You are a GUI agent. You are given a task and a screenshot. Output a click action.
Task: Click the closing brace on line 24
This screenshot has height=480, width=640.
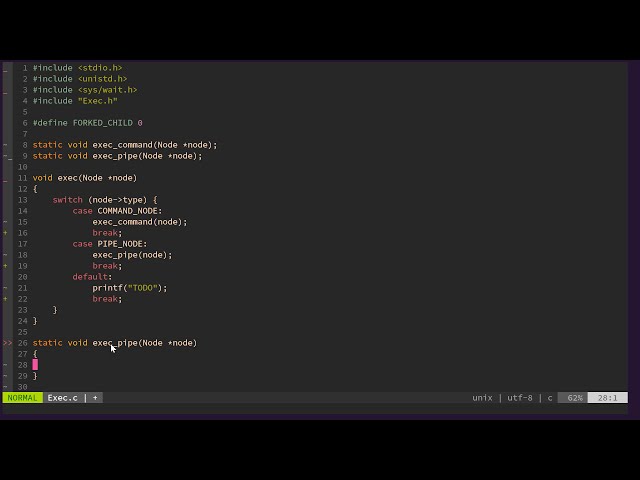[x=35, y=321]
